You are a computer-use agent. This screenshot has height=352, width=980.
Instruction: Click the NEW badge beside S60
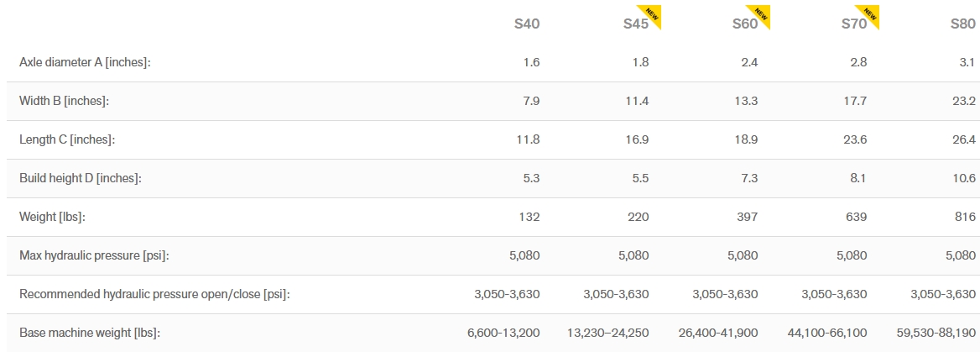[764, 14]
